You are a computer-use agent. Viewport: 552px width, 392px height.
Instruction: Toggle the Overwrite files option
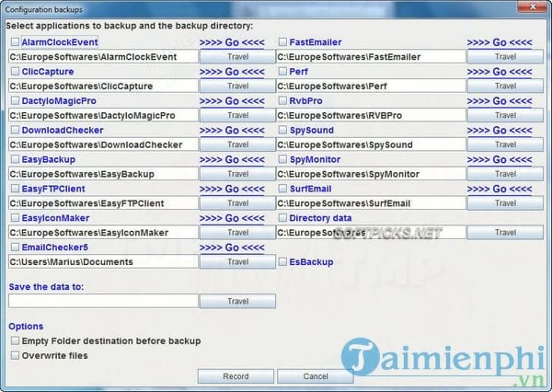(15, 355)
